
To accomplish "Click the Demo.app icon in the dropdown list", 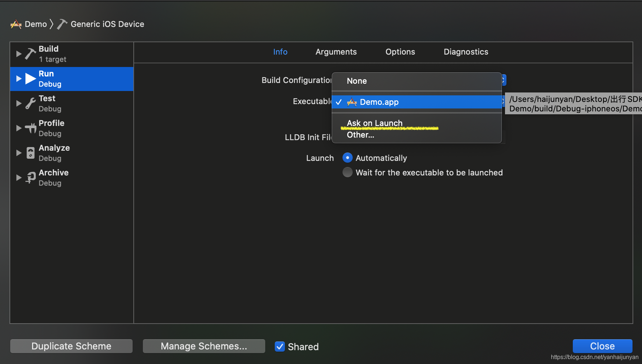I will [x=352, y=102].
